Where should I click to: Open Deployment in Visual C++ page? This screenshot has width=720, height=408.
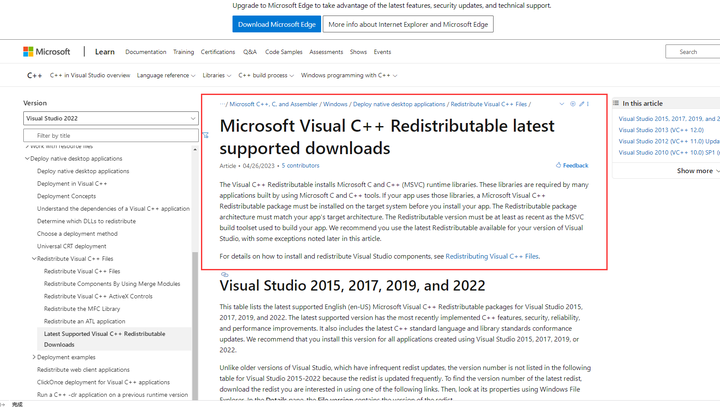pos(72,184)
